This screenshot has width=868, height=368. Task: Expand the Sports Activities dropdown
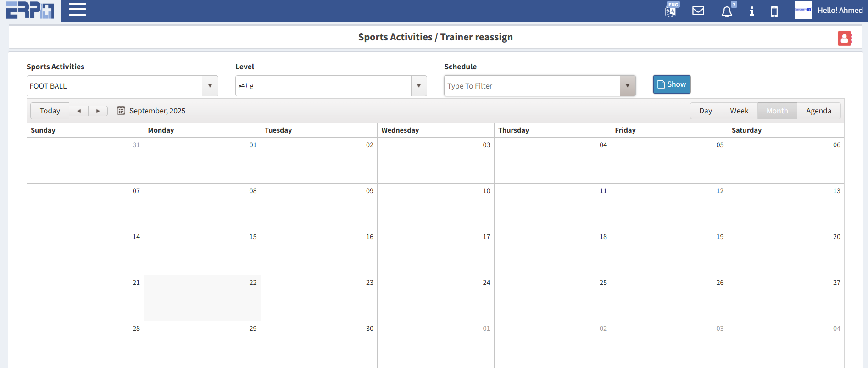(210, 86)
